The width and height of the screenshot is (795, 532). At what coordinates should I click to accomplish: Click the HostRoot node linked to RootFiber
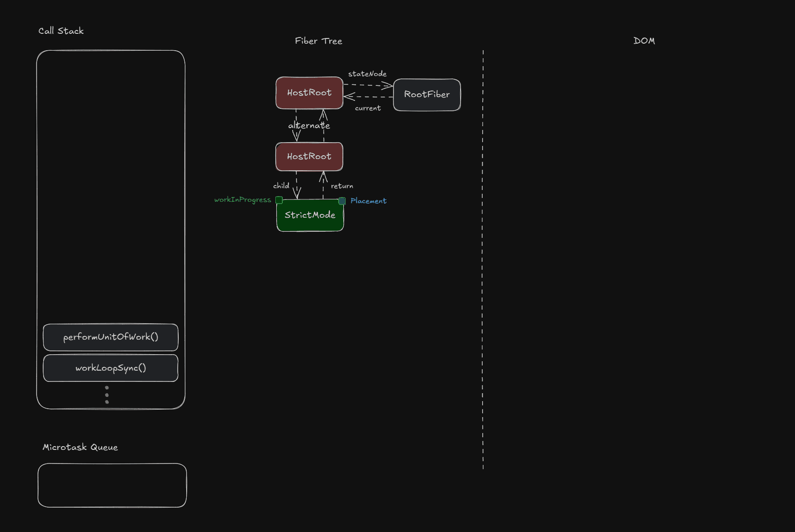point(309,93)
